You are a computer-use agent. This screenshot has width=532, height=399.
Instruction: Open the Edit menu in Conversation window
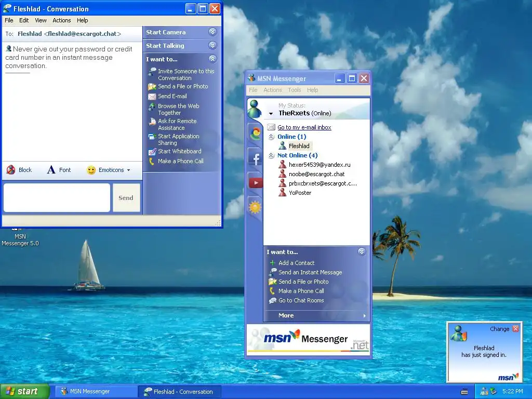coord(24,20)
